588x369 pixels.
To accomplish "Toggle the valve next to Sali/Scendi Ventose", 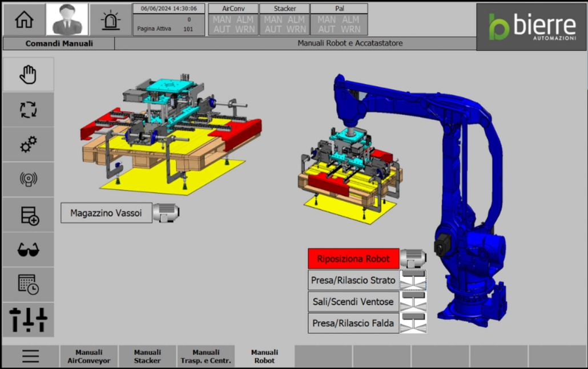I will [x=413, y=302].
